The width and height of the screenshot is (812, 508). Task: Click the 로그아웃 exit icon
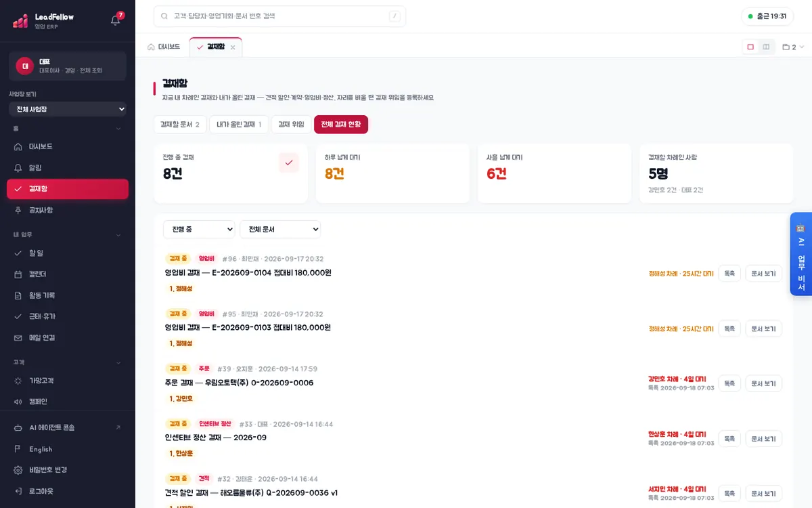(18, 491)
